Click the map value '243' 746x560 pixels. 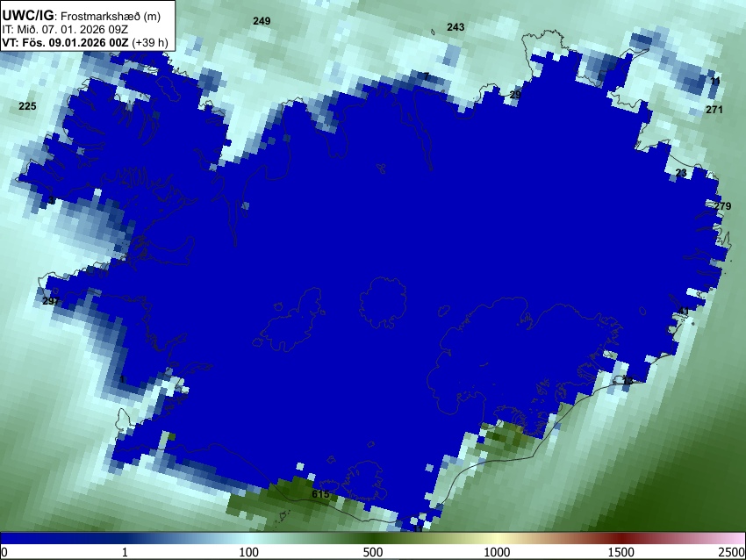pyautogui.click(x=455, y=27)
